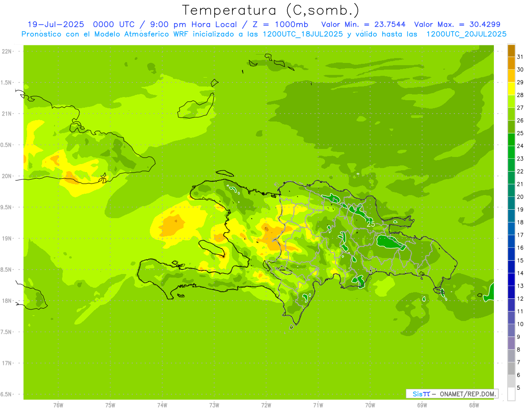The width and height of the screenshot is (532, 411).
Task: Click the "18N" latitude label
Action: (x=7, y=301)
